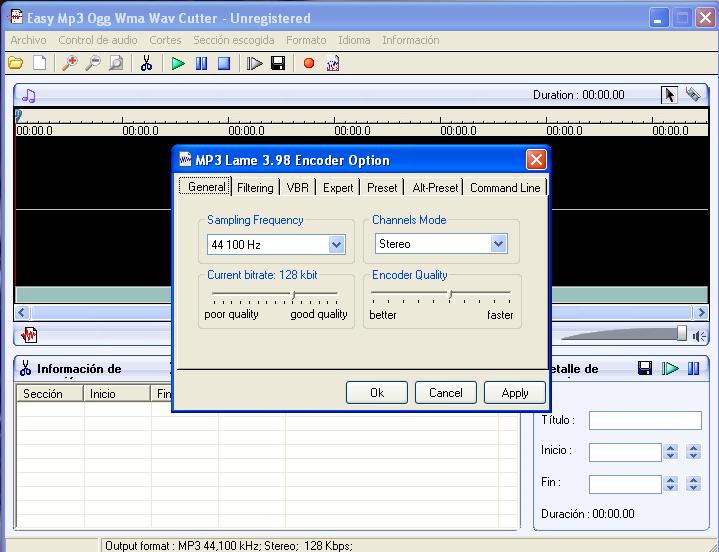Select the arrow pointer tool
Screen dimensions: 719x552
(669, 95)
